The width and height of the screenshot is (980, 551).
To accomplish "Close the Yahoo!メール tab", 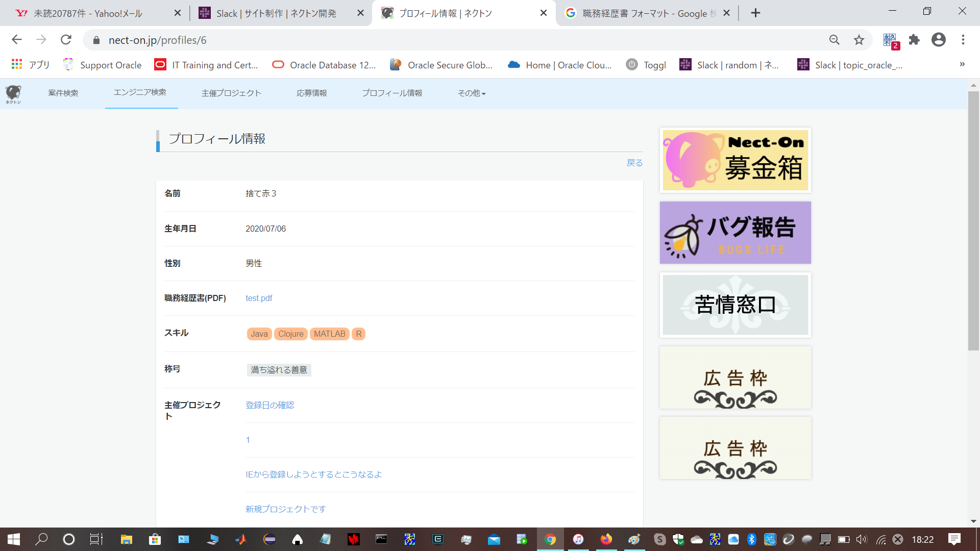I will [178, 13].
